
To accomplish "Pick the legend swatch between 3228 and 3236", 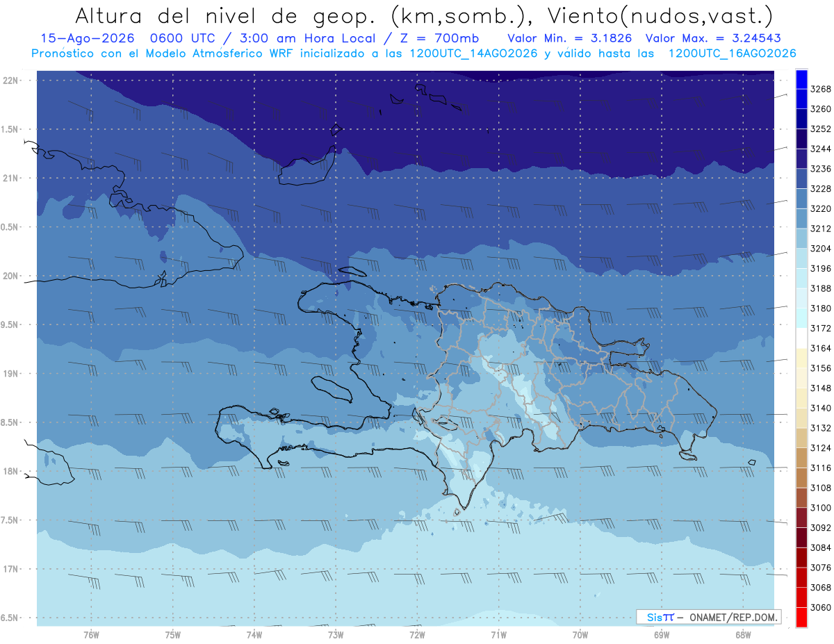I will [801, 179].
